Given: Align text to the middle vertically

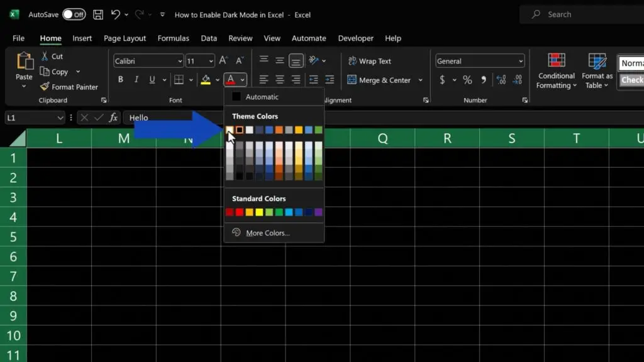Looking at the screenshot, I should point(280,61).
